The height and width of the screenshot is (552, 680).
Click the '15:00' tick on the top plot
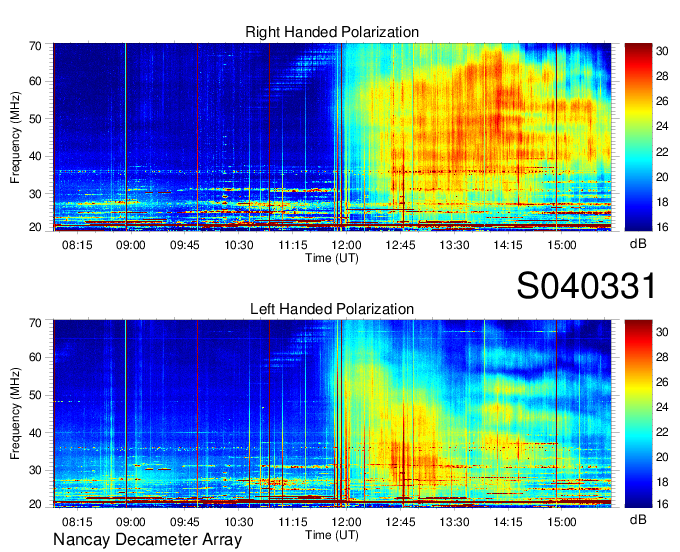coord(562,245)
